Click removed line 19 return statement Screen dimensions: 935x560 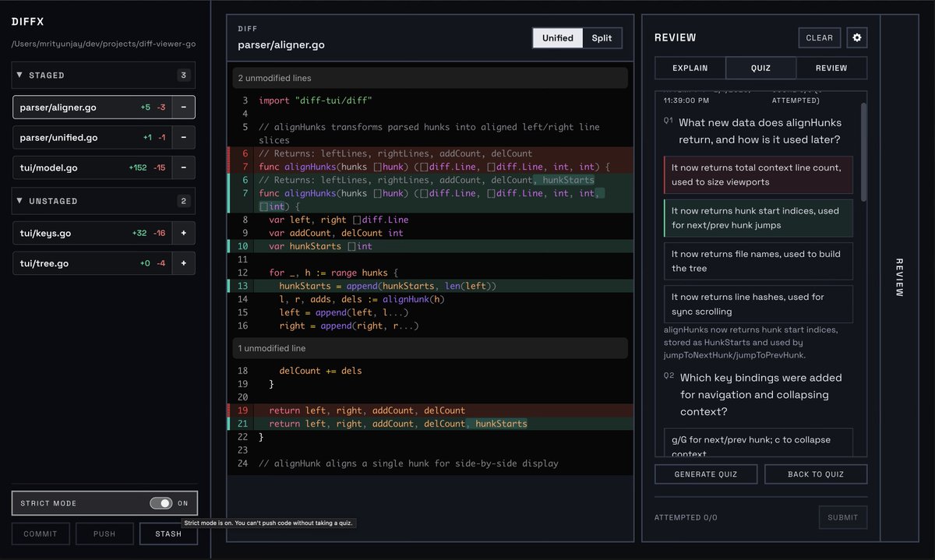(x=430, y=410)
